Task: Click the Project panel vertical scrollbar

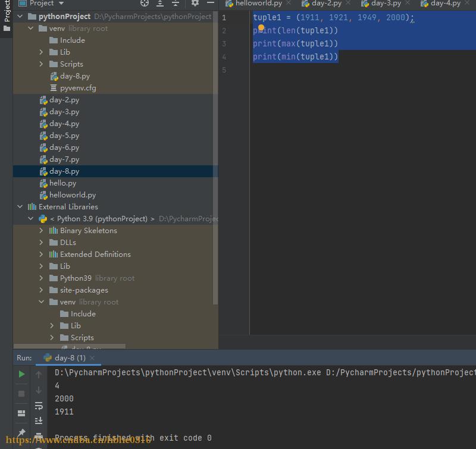Action: tap(215, 158)
